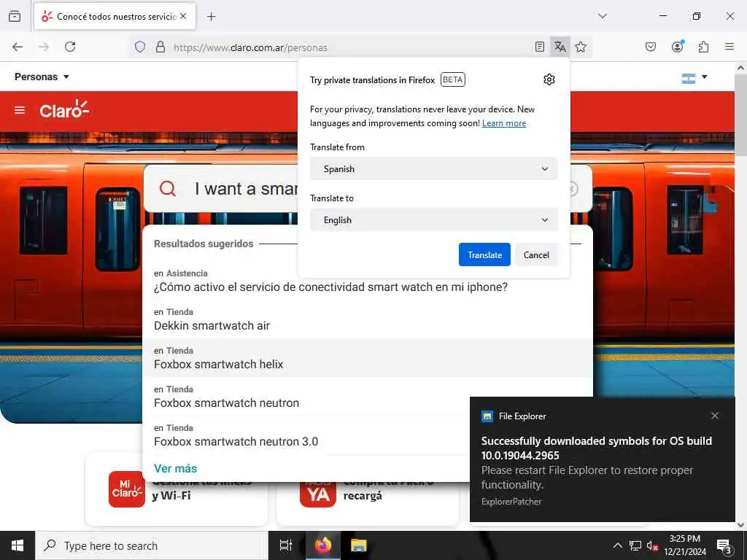Click the blue Translate button

pyautogui.click(x=484, y=254)
